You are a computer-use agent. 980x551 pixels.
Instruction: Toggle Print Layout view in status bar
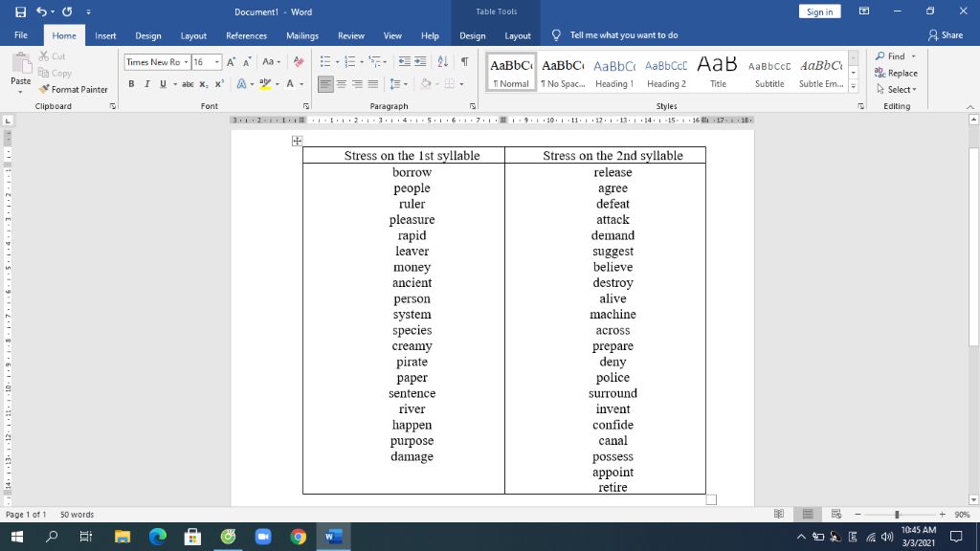point(808,514)
